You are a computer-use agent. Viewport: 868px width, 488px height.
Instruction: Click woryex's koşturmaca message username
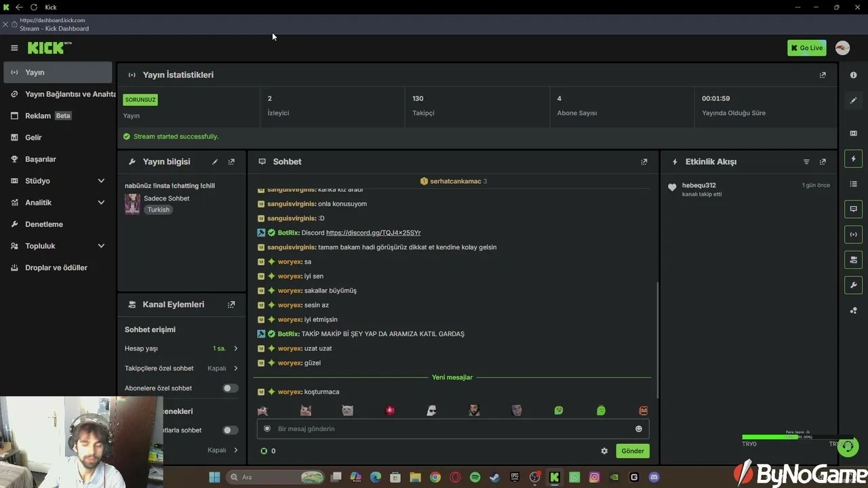(290, 392)
